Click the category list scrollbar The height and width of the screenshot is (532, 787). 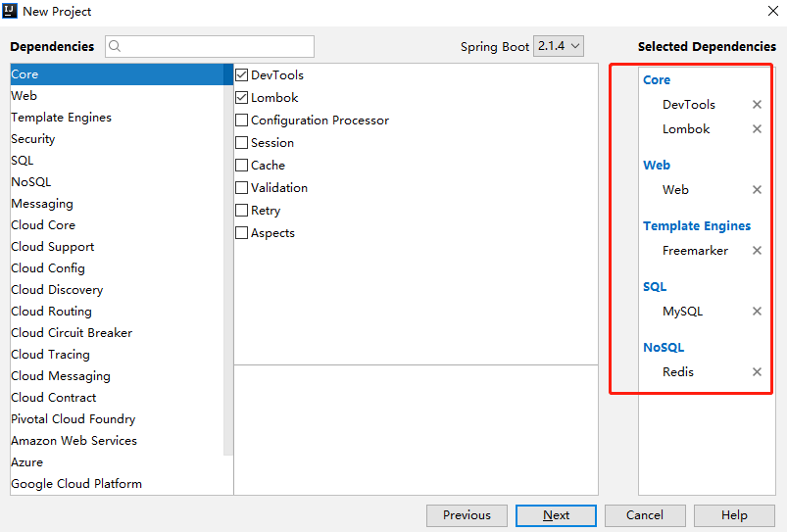point(228,260)
